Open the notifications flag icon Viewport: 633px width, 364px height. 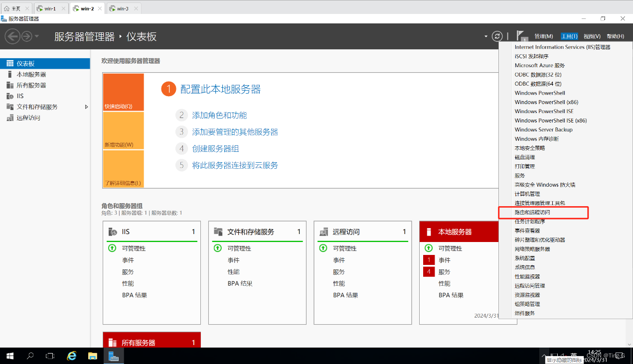click(521, 36)
